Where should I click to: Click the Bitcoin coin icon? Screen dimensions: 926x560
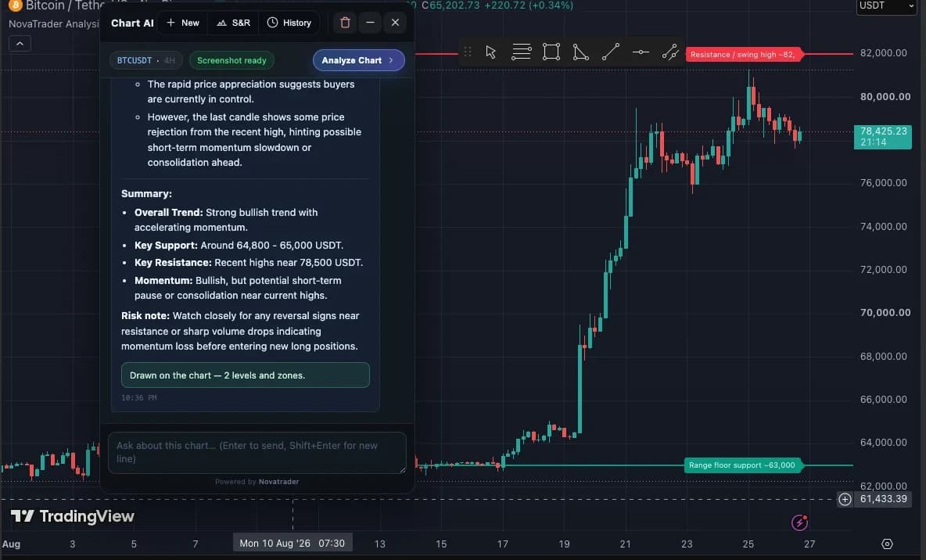click(x=15, y=5)
